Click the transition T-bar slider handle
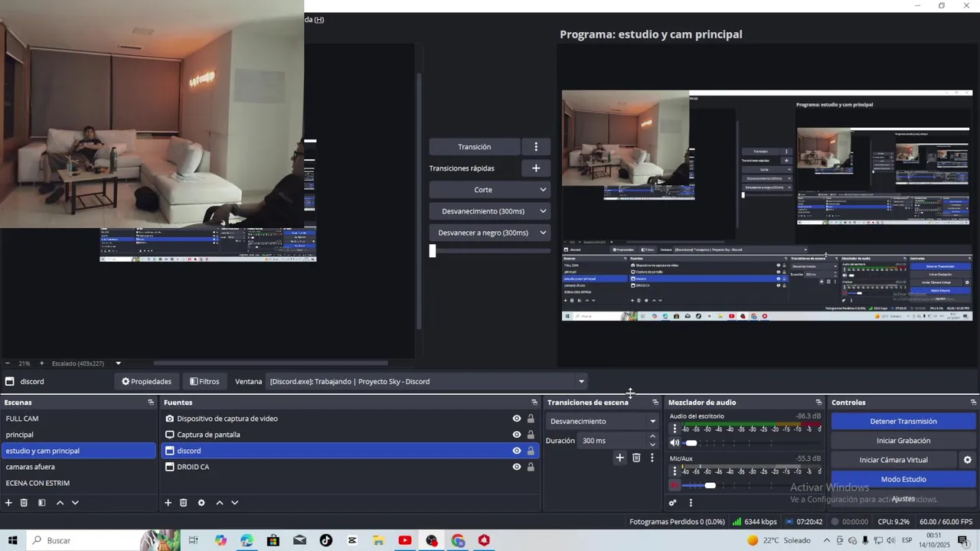 coord(433,250)
